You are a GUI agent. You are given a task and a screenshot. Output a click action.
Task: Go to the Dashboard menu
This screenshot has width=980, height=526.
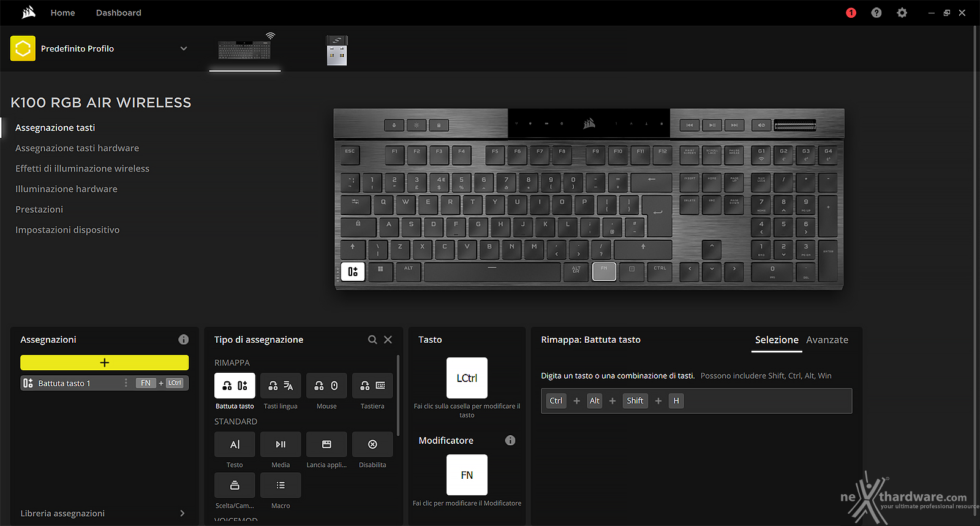(118, 13)
